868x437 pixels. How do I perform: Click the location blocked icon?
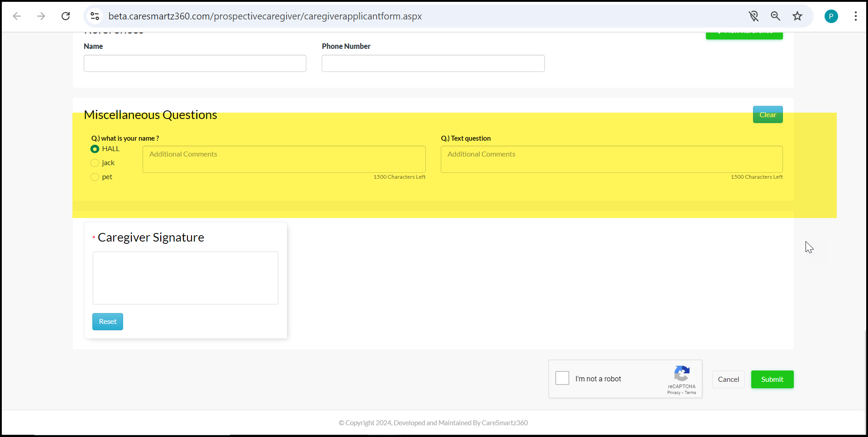tap(754, 16)
